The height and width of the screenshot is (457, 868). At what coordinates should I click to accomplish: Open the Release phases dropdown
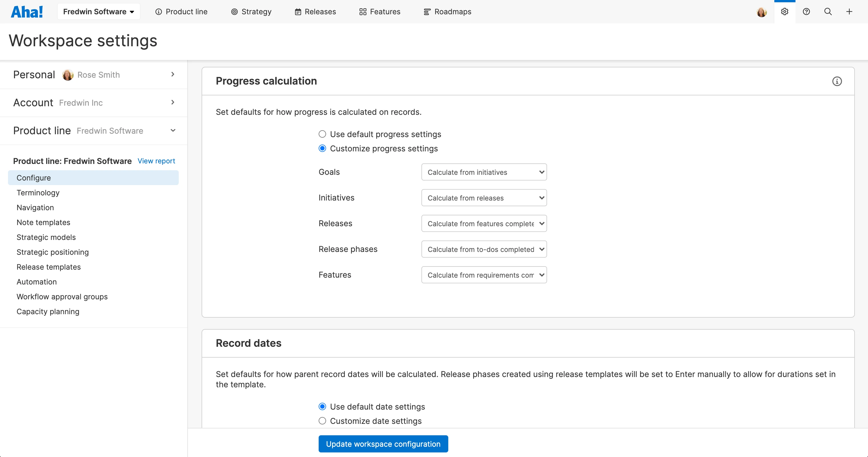(x=483, y=249)
